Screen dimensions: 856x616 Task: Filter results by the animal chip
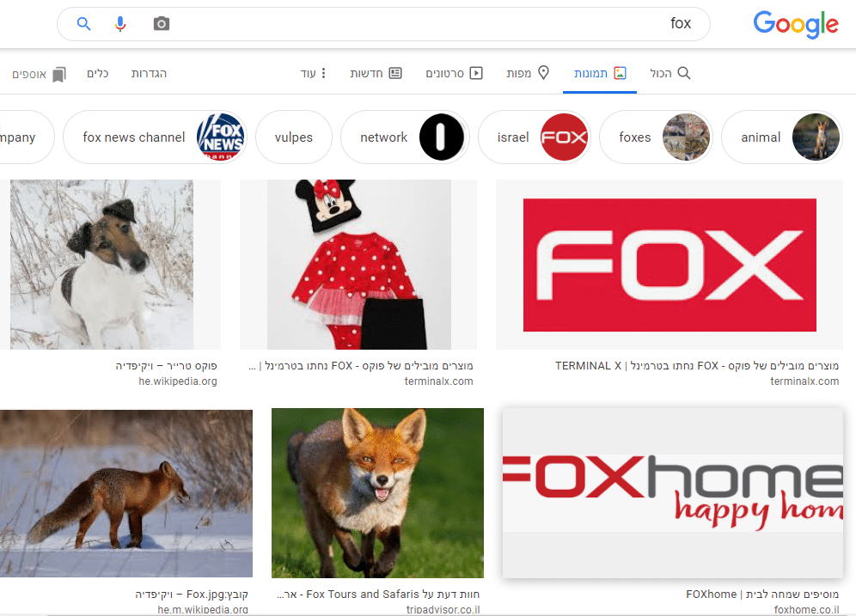coord(780,137)
